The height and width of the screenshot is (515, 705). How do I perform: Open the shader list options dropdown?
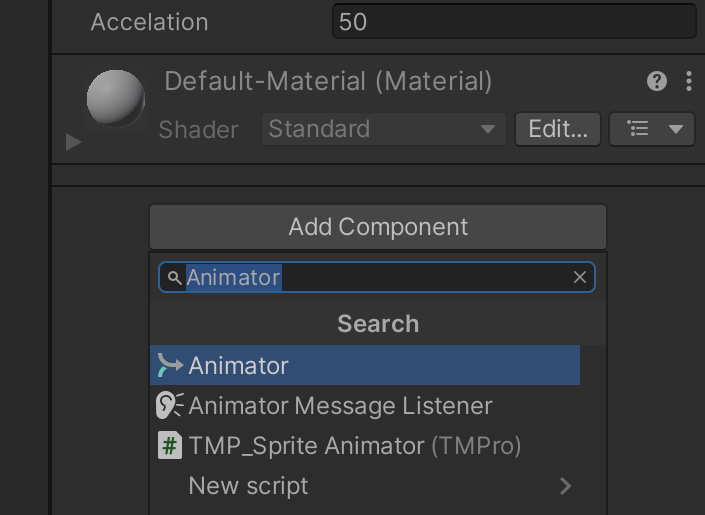pyautogui.click(x=651, y=129)
